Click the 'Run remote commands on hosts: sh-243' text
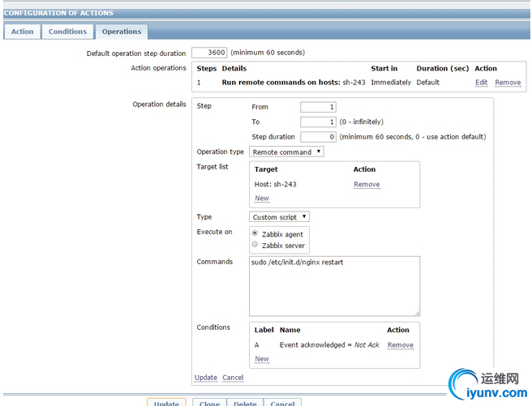 pos(294,83)
